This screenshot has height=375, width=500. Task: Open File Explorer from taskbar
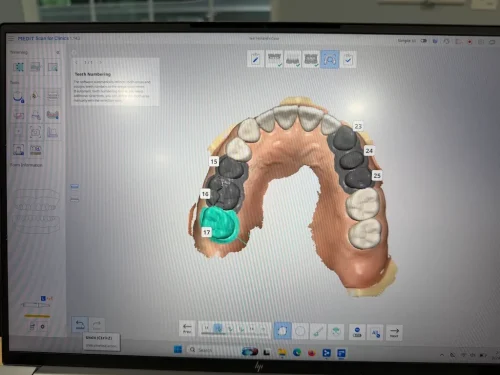(x=282, y=352)
